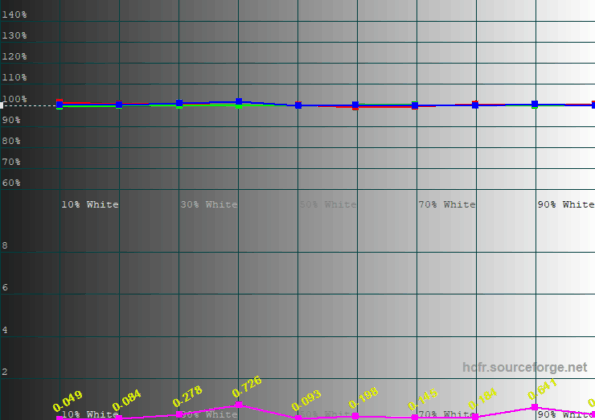Screen dimensions: 595x420
Task: Click the yellow 0.093 value label
Action: (307, 400)
